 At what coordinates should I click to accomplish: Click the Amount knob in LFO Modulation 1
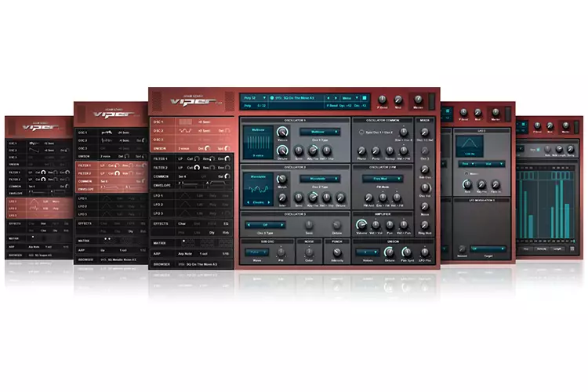(x=462, y=249)
